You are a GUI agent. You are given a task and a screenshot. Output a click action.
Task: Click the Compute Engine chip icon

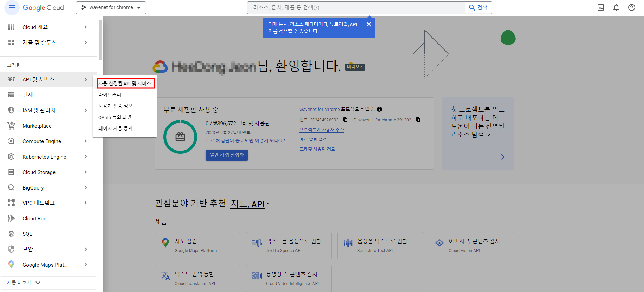pyautogui.click(x=11, y=141)
